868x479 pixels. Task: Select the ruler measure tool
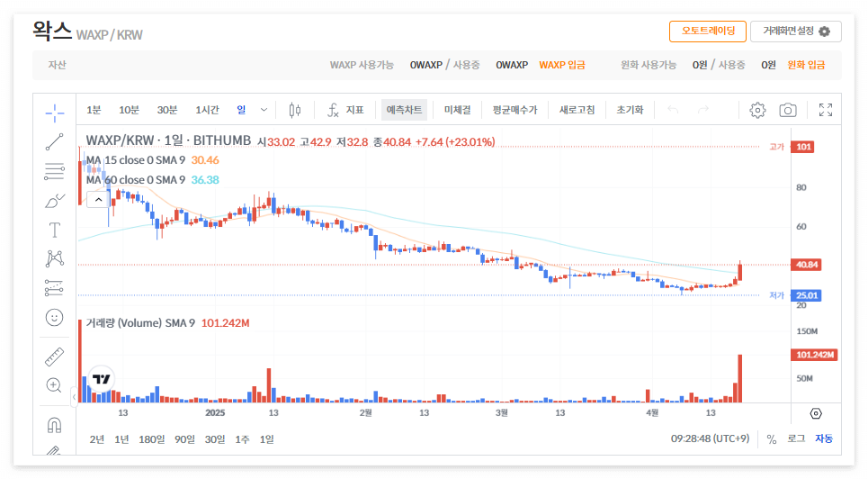[x=54, y=357]
